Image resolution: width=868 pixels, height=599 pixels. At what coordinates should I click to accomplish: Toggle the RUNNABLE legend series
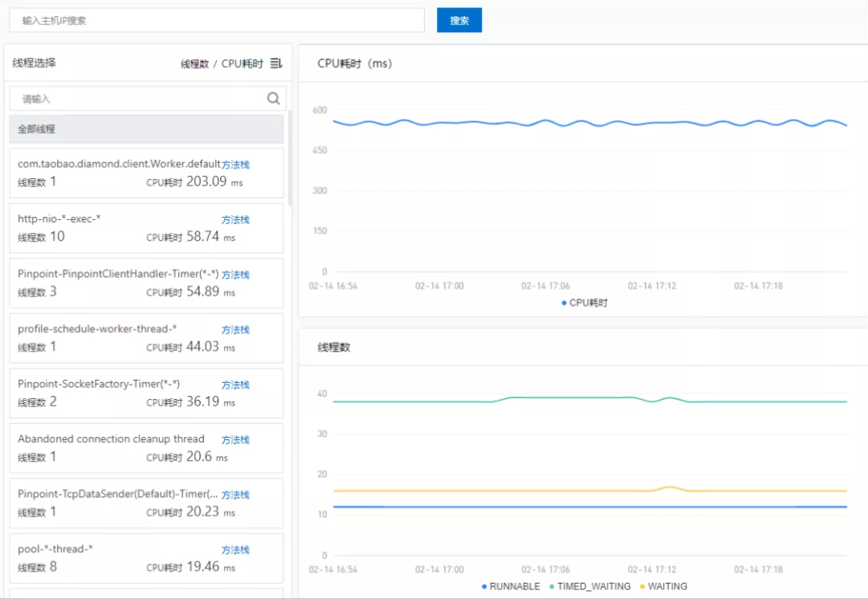pyautogui.click(x=511, y=586)
